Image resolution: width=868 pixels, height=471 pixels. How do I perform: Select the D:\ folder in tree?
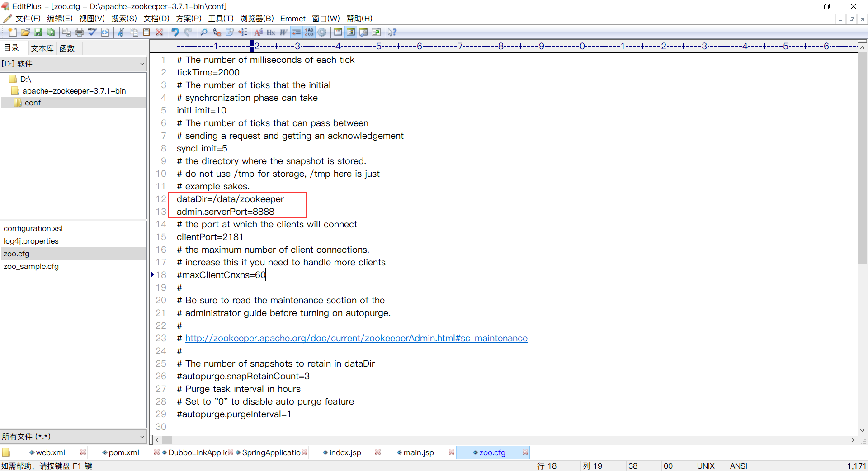(26, 79)
